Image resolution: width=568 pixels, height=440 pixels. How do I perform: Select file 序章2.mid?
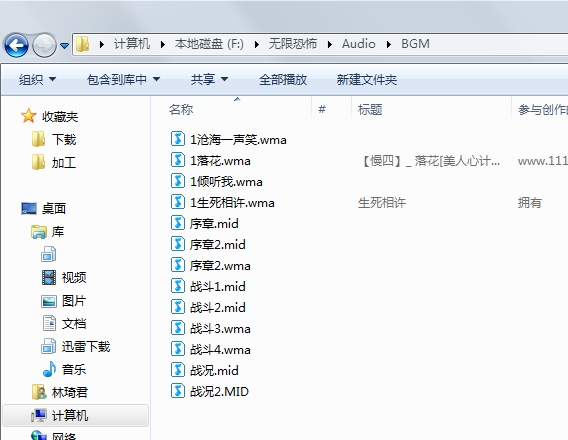coord(208,244)
